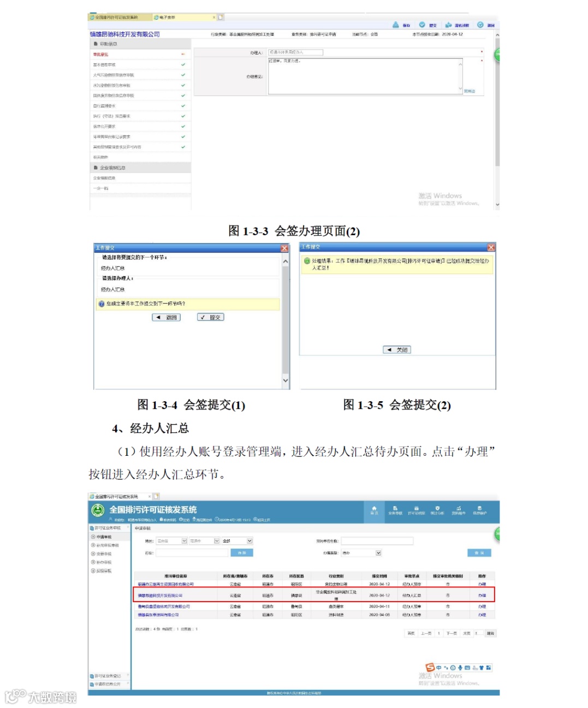Click the new tab icon beside 电子表单 tab
Screen dimensions: 588x708
221,17
